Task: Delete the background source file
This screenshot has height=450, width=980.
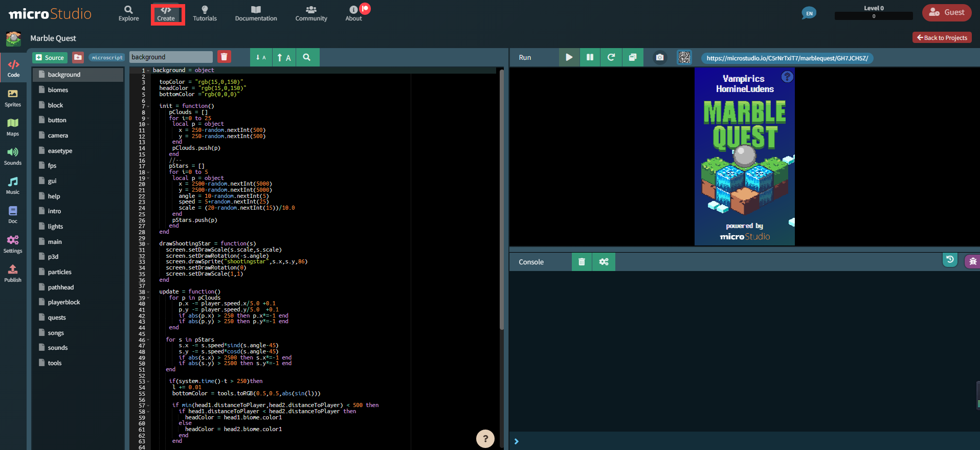Action: [x=224, y=57]
